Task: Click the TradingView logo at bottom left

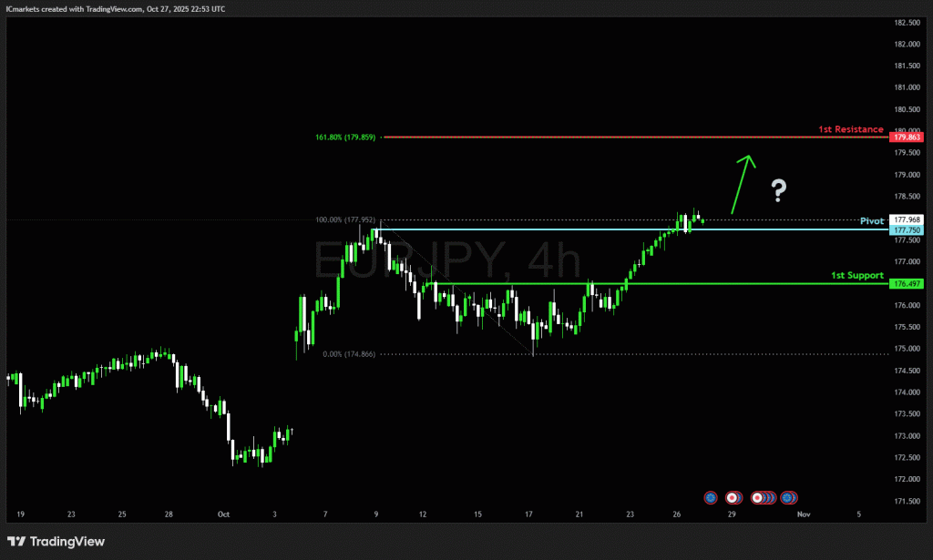Action: tap(56, 541)
